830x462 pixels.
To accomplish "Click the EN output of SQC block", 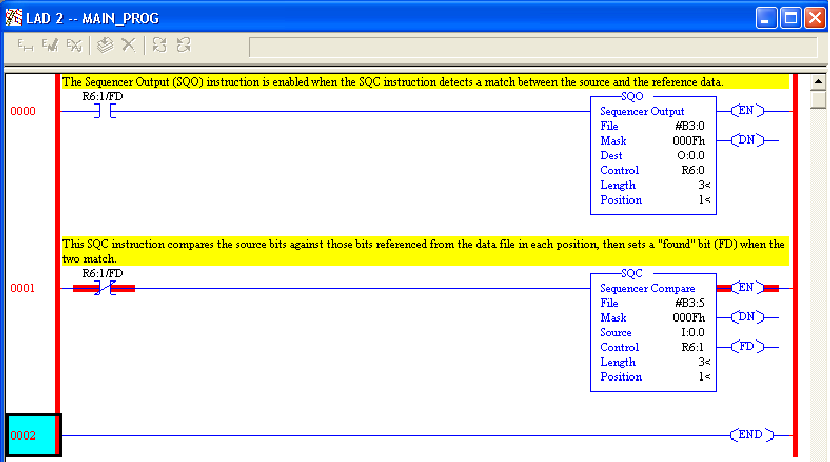I will tap(747, 288).
